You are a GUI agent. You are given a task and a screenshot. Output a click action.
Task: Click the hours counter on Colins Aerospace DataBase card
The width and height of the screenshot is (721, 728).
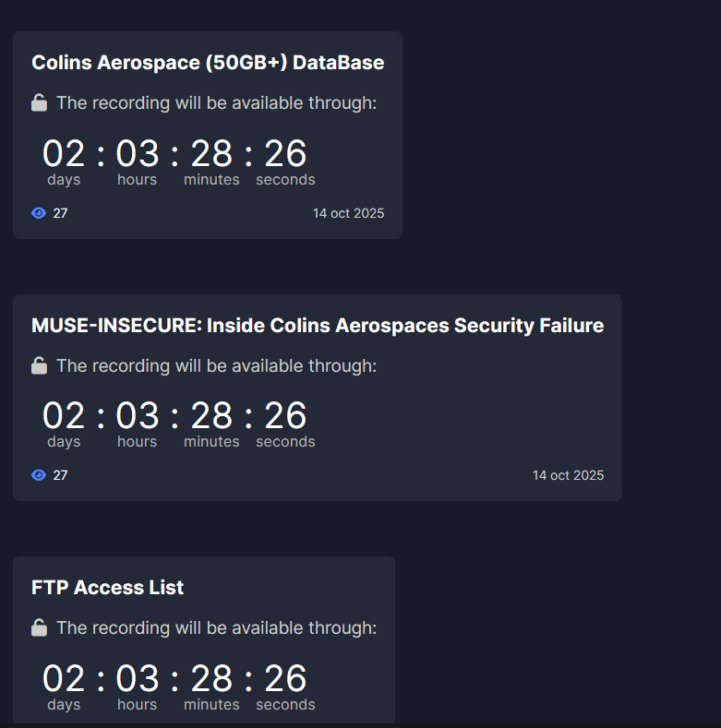point(138,155)
